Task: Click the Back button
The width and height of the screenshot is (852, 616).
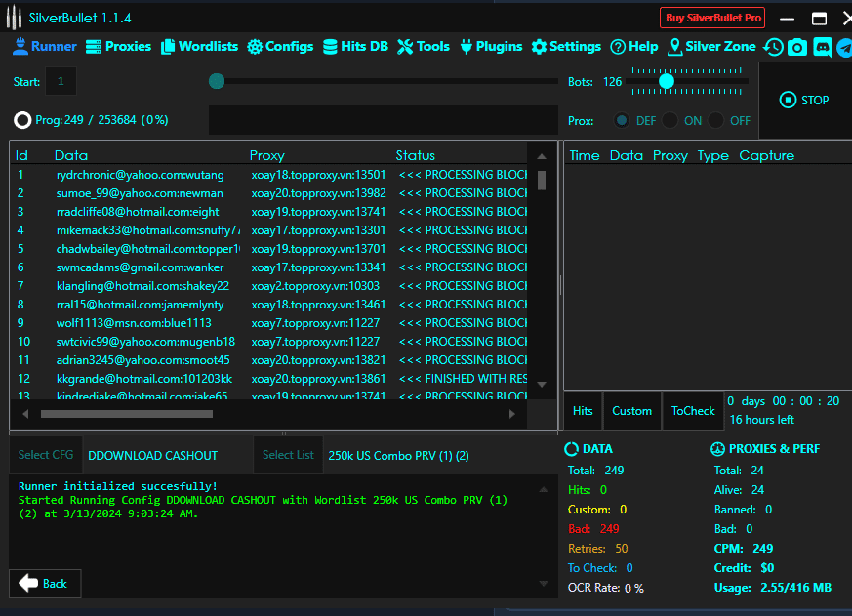Action: point(45,583)
